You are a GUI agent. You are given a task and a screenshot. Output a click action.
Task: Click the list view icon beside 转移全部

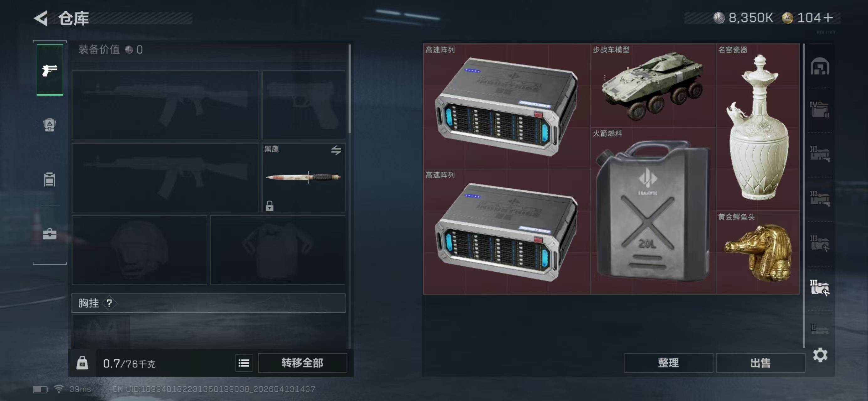(244, 363)
